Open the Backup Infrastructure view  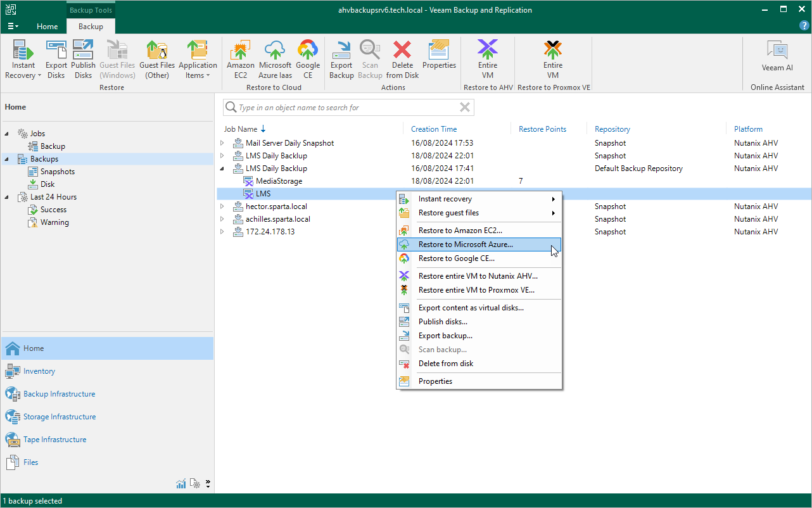59,394
